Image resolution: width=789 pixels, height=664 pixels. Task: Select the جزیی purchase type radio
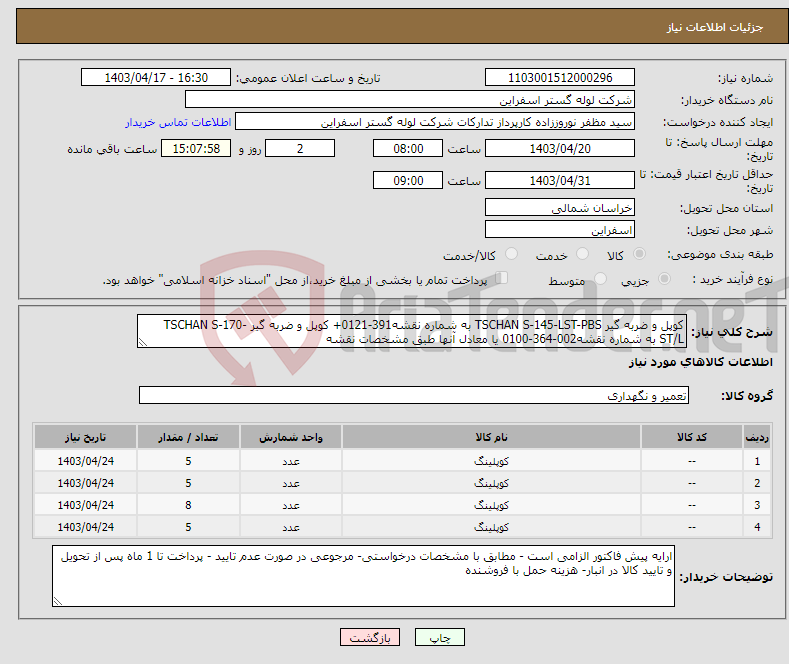point(664,278)
